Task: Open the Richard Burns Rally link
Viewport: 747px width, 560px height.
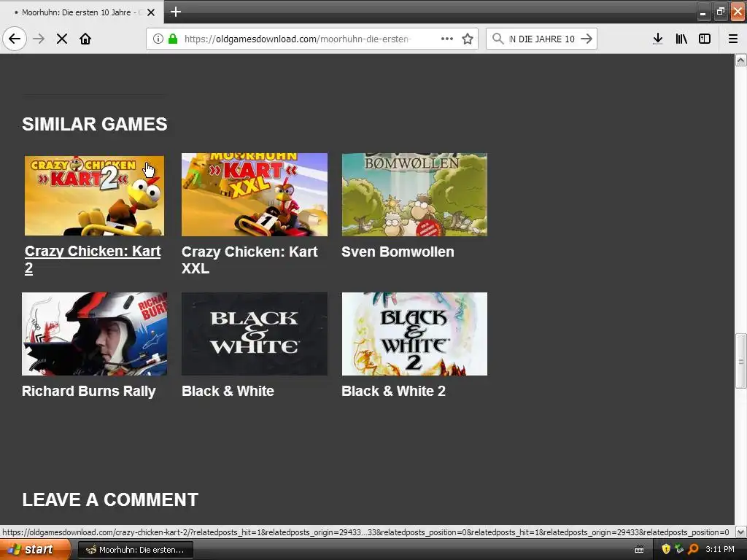Action: click(x=88, y=391)
